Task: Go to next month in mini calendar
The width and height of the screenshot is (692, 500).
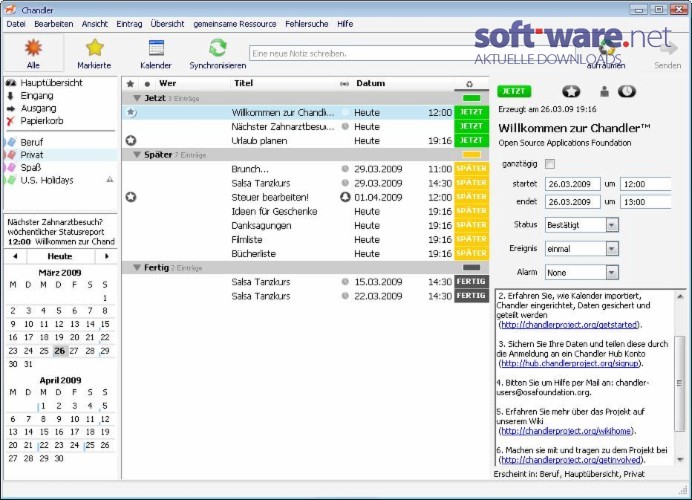Action: pyautogui.click(x=106, y=256)
